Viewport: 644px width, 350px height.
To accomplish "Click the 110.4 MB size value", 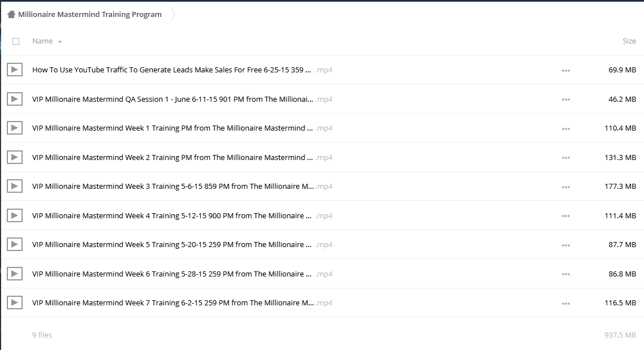I will tap(620, 128).
